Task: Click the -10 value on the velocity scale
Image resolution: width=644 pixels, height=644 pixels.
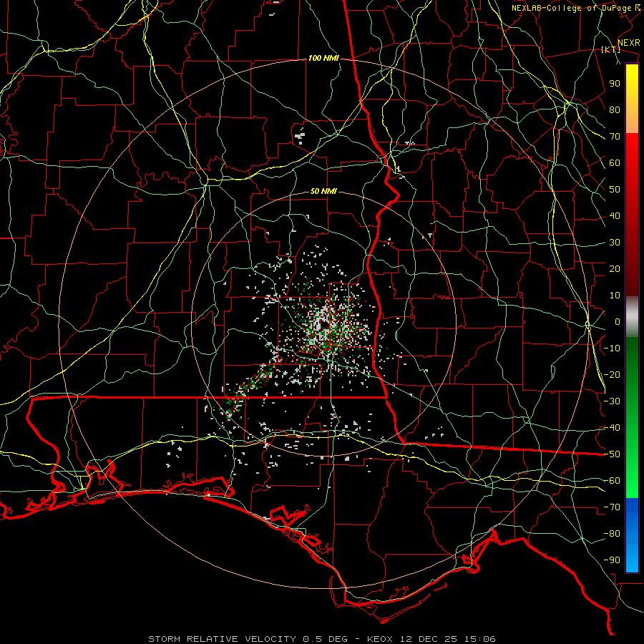Action: pyautogui.click(x=612, y=348)
